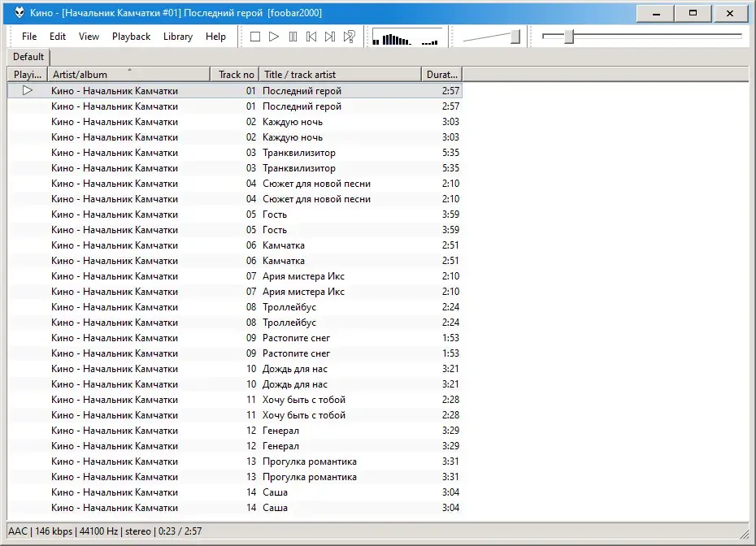Viewport: 756px width, 546px height.
Task: Maximize the foobar2000 window
Action: click(693, 13)
